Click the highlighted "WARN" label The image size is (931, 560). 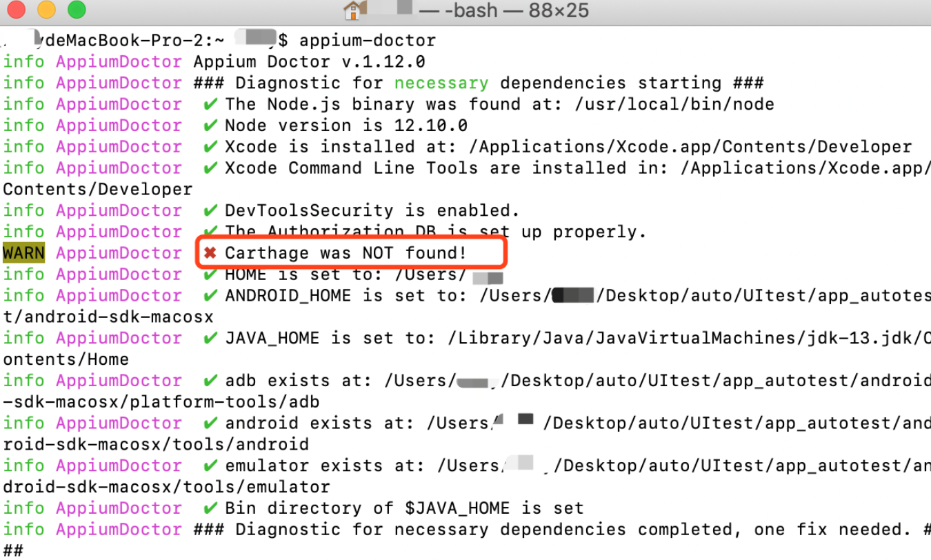point(23,253)
